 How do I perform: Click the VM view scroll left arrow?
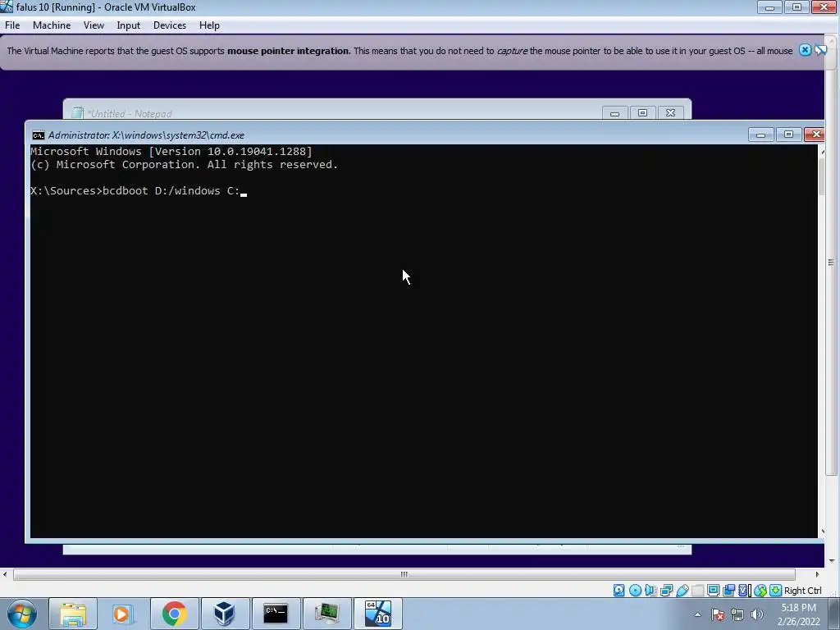pyautogui.click(x=5, y=574)
